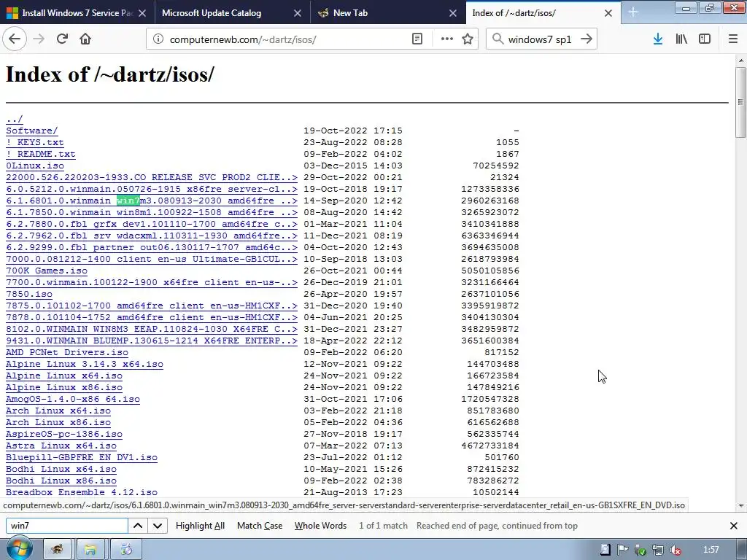Click the taskbar clock showing 1:57
The width and height of the screenshot is (747, 560).
click(x=711, y=550)
